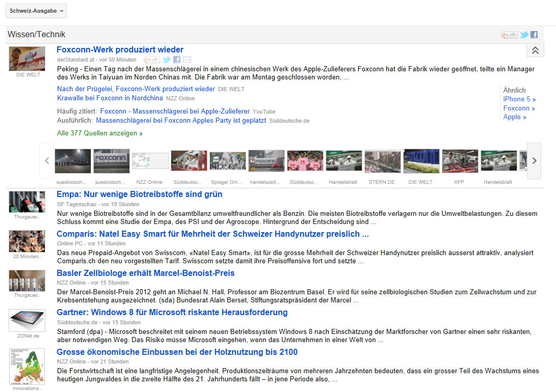This screenshot has width=556, height=392.
Task: Open DIE WELT Foxconn logo carousel image
Action: click(x=421, y=161)
